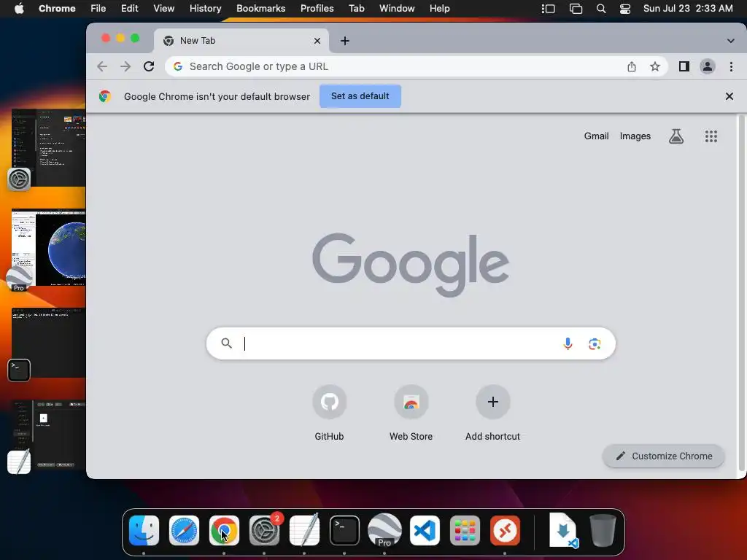This screenshot has width=747, height=560.
Task: Open the Window menu
Action: tap(397, 9)
